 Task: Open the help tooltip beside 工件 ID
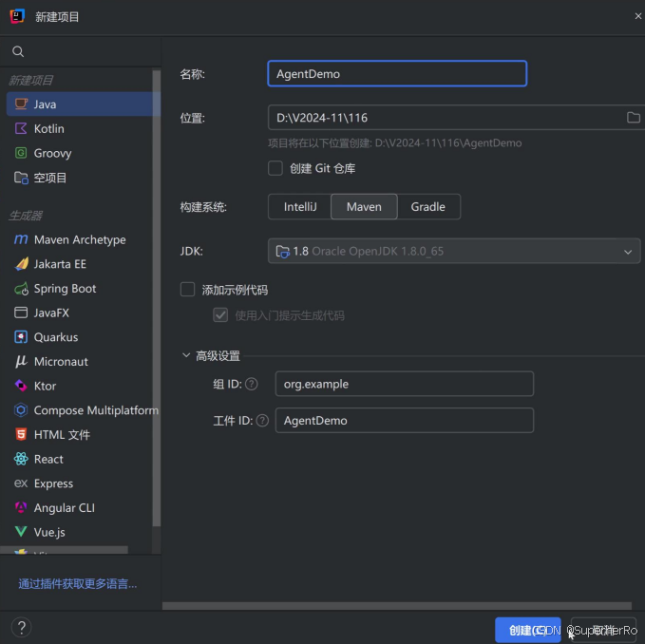pyautogui.click(x=262, y=420)
